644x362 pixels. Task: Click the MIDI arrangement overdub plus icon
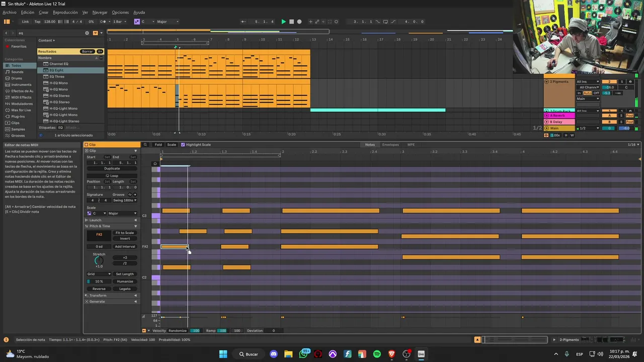pyautogui.click(x=310, y=22)
